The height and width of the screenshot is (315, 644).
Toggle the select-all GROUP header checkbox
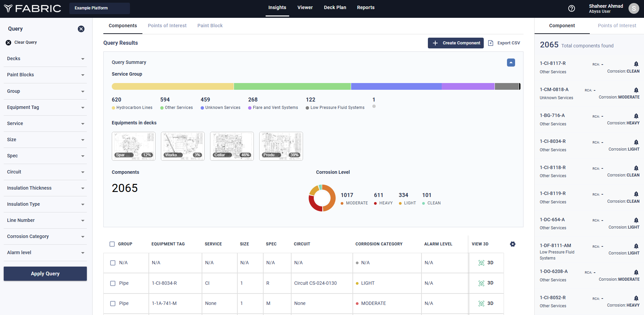(x=112, y=244)
